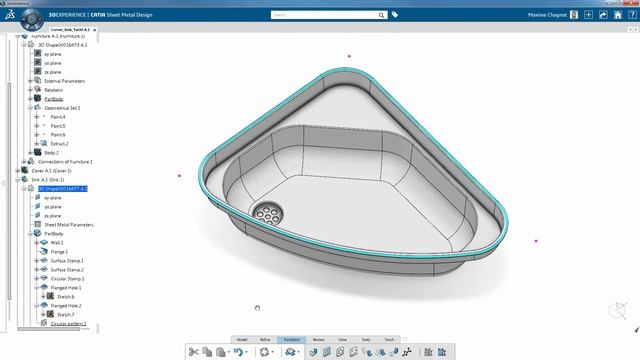Viewport: 640px width, 360px height.
Task: Switch to the Touch tab
Action: pyautogui.click(x=389, y=340)
